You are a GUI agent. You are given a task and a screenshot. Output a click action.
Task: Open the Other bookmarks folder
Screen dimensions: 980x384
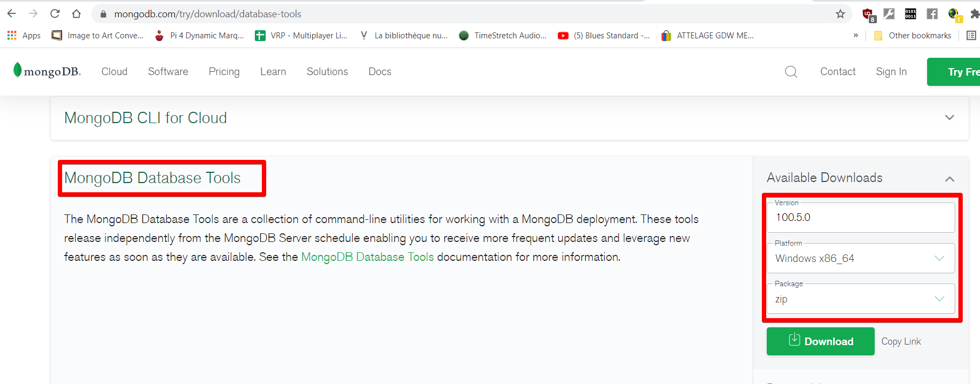[x=913, y=36]
